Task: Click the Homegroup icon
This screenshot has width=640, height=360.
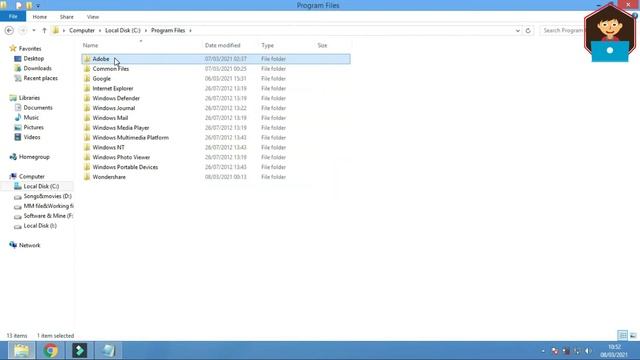Action: click(13, 157)
